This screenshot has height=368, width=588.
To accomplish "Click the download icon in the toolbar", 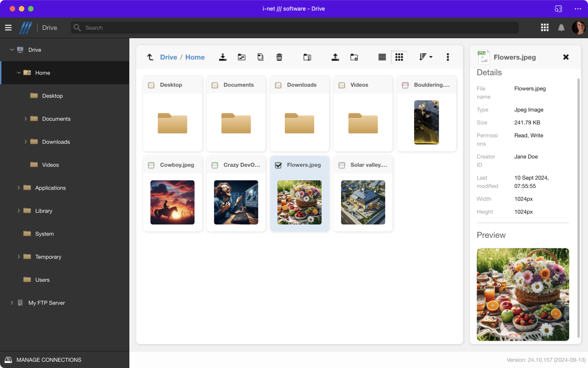I will (223, 57).
